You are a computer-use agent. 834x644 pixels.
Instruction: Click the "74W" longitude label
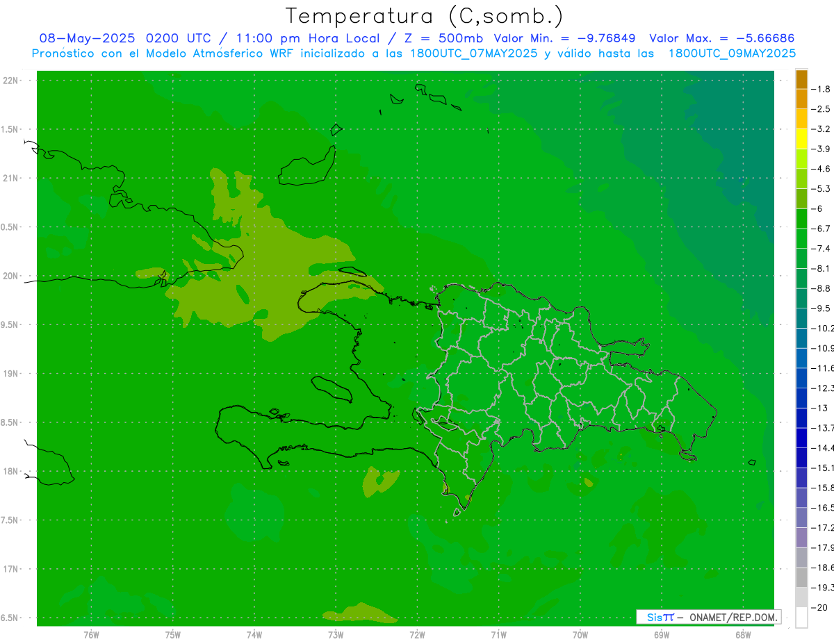(254, 635)
